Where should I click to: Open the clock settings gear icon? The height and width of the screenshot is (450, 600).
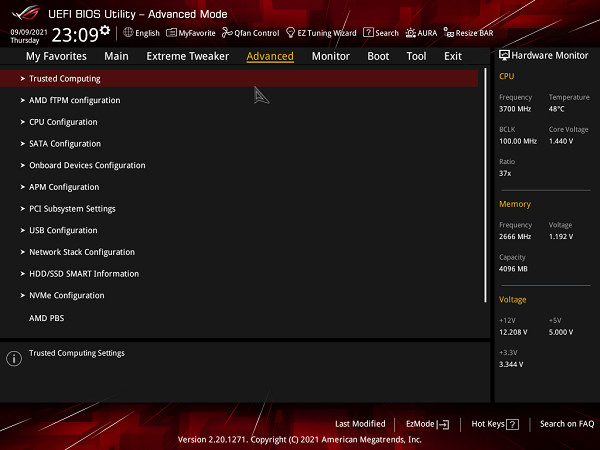105,30
